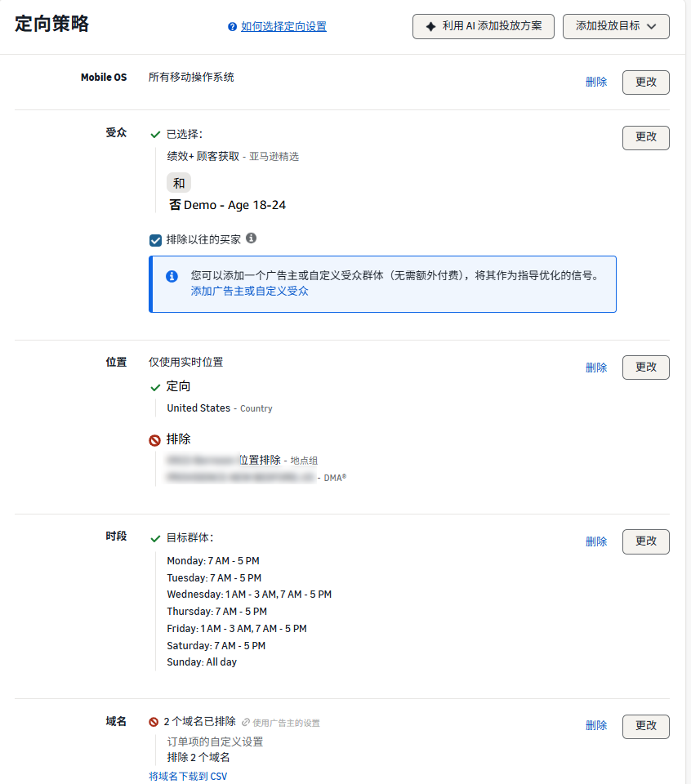Click 更改 for the 域名 section
691x784 pixels.
[645, 726]
